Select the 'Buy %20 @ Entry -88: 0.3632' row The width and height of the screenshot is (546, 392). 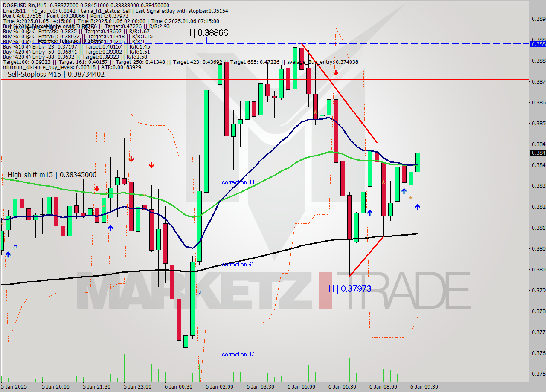[75, 57]
